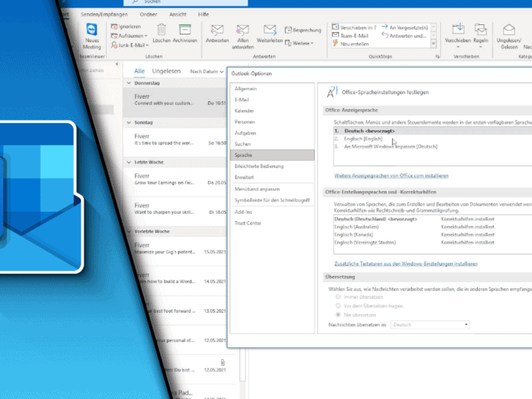Image resolution: width=532 pixels, height=399 pixels.
Task: Select Erleichterte Bedienung category
Action: tap(272, 166)
